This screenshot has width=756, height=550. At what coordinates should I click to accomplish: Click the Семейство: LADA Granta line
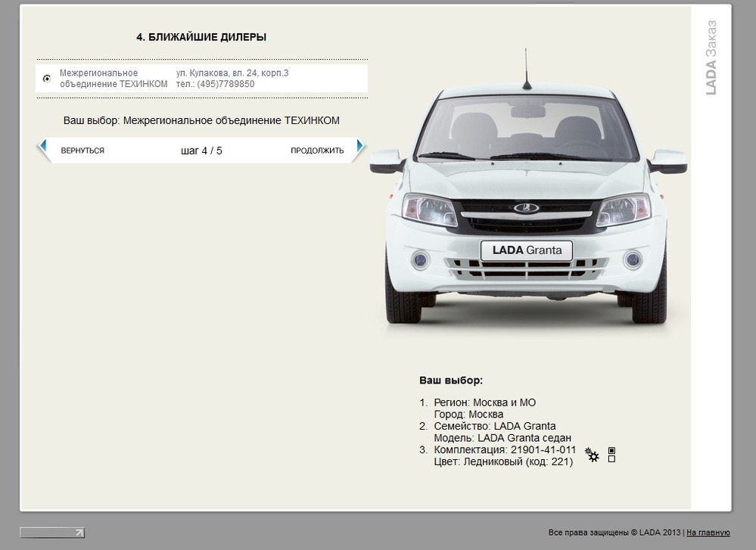tap(495, 426)
